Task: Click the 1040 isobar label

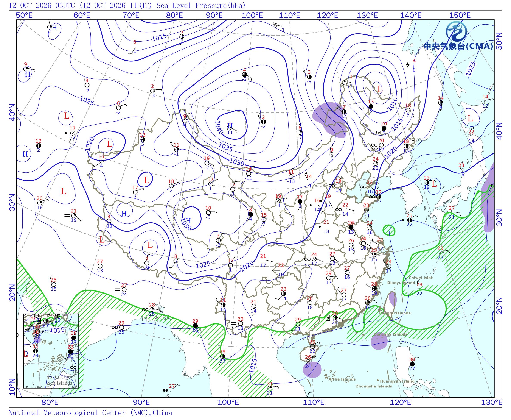Action: pyautogui.click(x=219, y=128)
